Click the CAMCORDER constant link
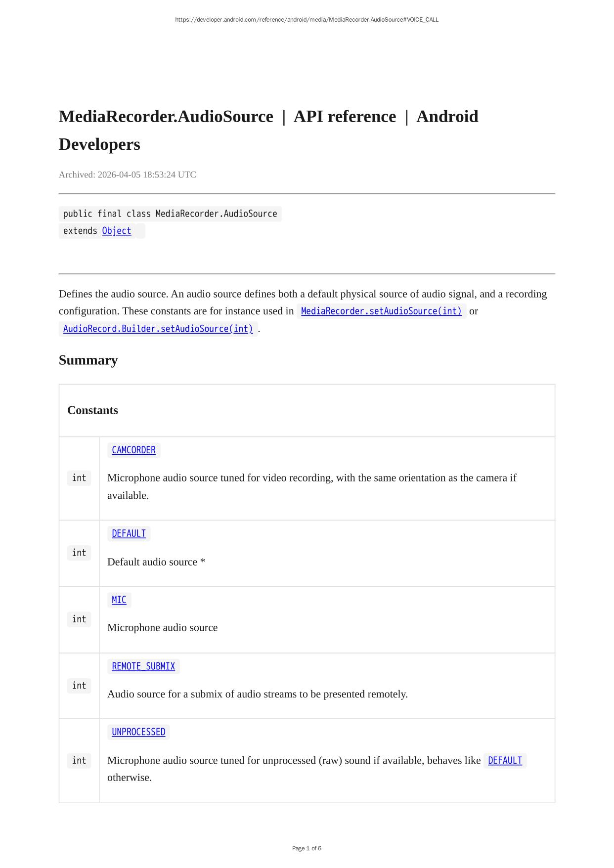The height and width of the screenshot is (868, 614). (x=133, y=450)
